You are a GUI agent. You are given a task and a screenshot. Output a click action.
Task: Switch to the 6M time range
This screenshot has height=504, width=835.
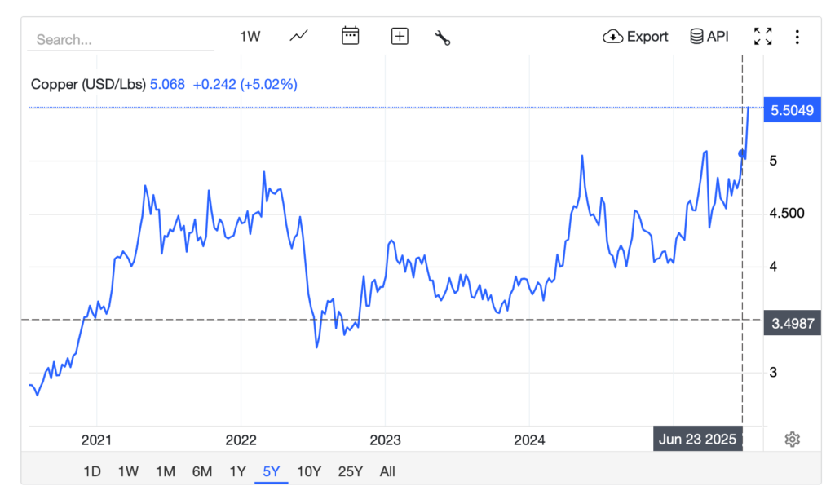click(202, 471)
